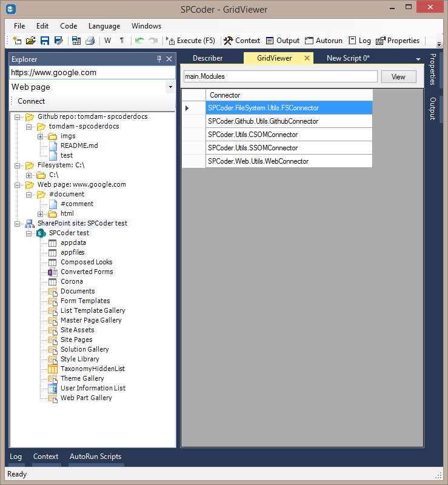Collapse the Filesystem: C:\ node
The height and width of the screenshot is (485, 448).
[18, 166]
